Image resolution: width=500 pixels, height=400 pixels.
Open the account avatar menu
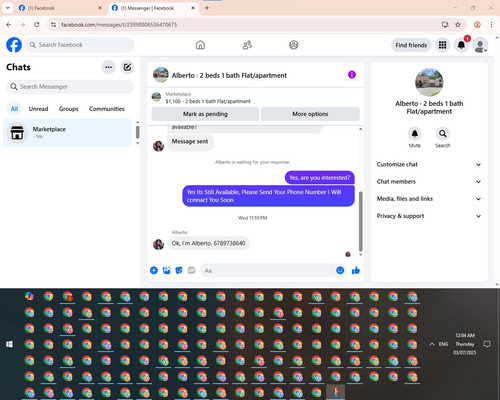pos(480,45)
